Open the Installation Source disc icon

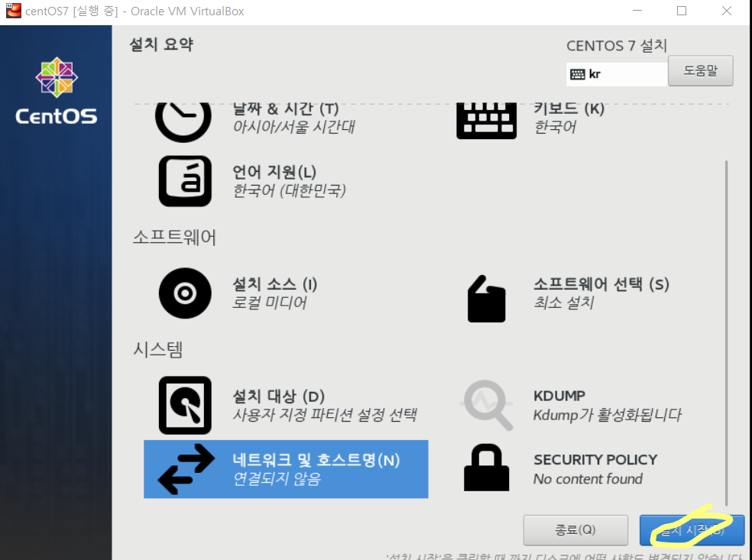click(185, 293)
